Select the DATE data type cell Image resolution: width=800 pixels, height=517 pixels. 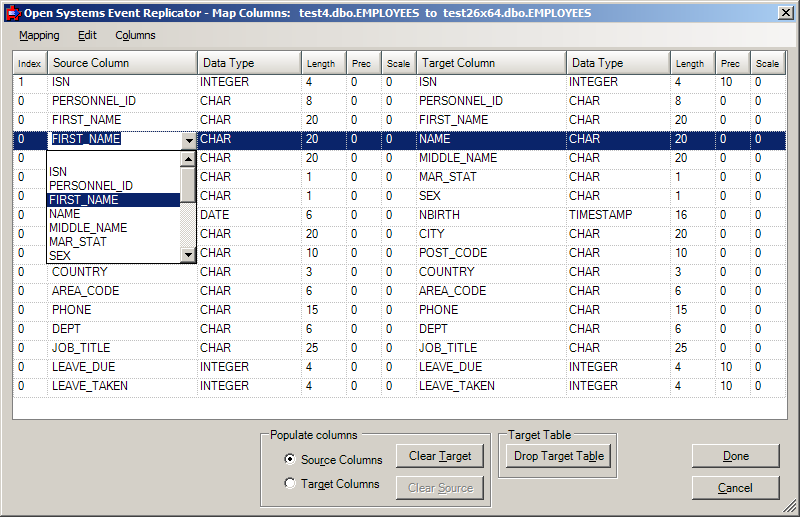pyautogui.click(x=249, y=215)
